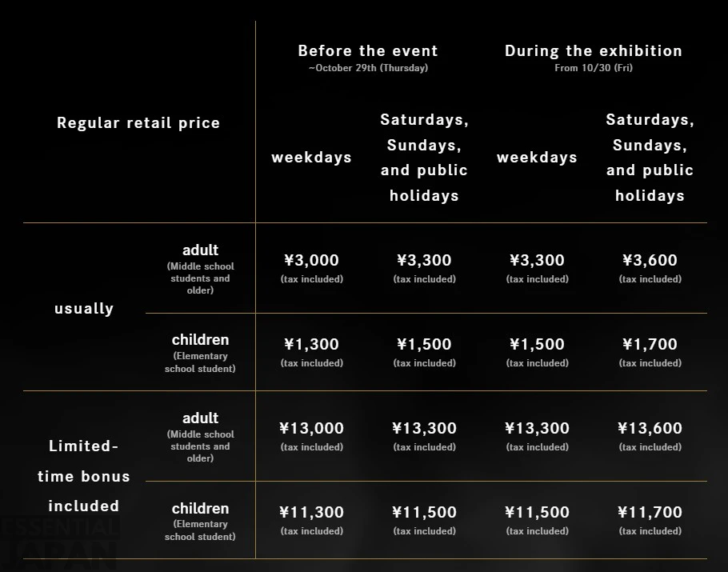Click the '~October 29th (Thursday)' date text
Viewport: 728px width, 572px height.
(x=368, y=68)
